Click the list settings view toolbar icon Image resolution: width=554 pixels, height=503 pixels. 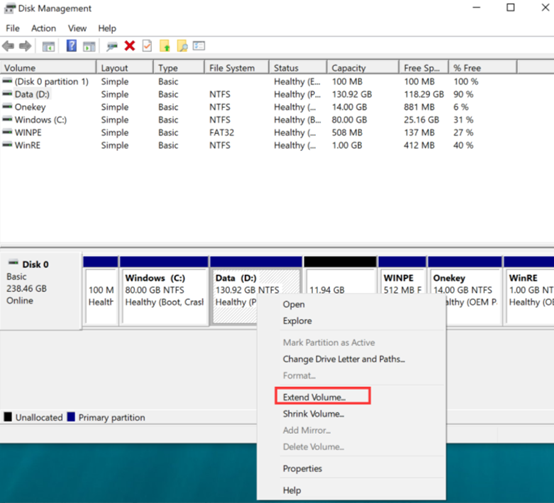tap(199, 46)
